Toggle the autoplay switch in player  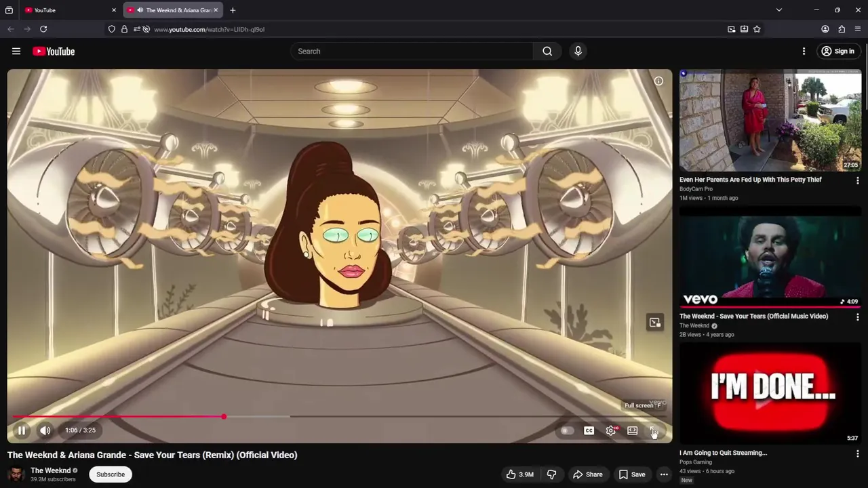[566, 430]
